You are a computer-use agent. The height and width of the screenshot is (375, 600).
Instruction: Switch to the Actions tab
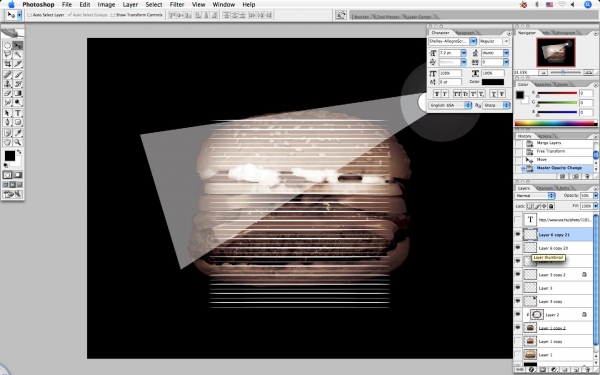click(x=544, y=136)
